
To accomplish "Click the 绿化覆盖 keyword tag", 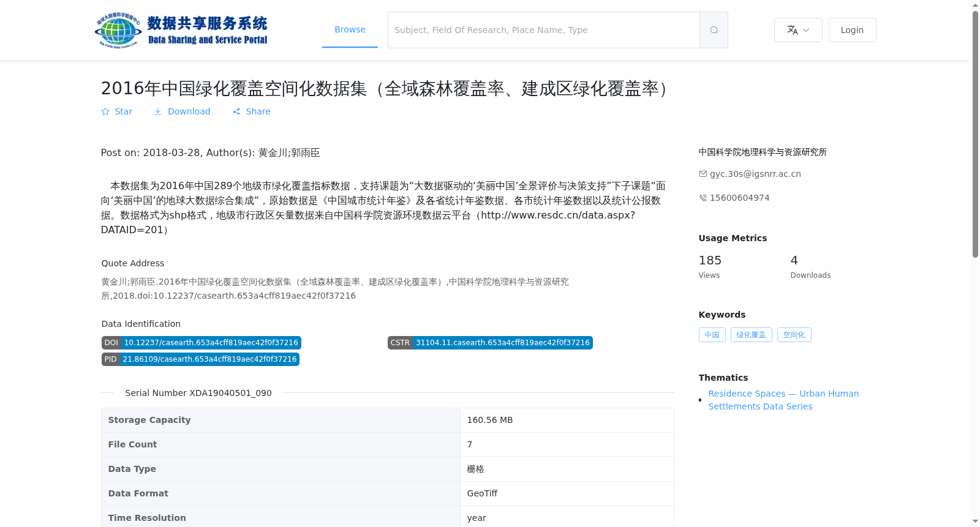I will click(x=751, y=335).
